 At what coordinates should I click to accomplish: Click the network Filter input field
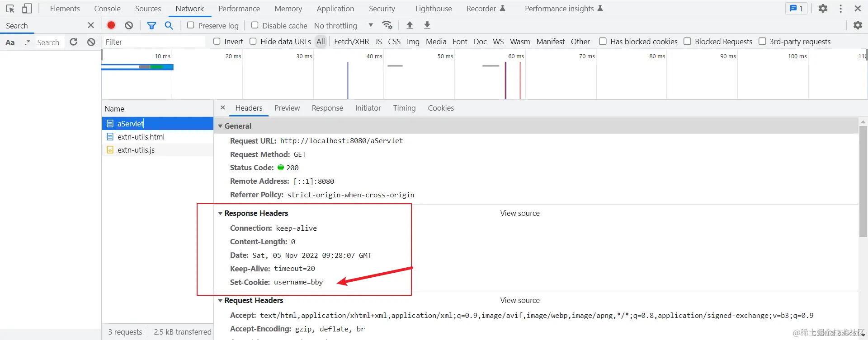coord(154,42)
